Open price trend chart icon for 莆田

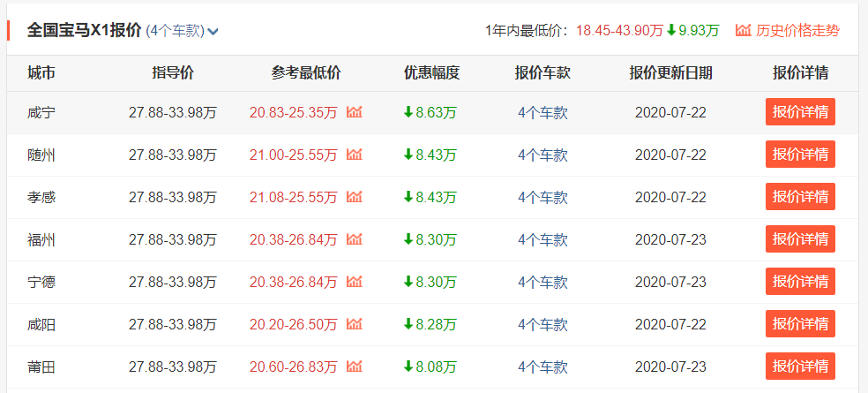(355, 367)
